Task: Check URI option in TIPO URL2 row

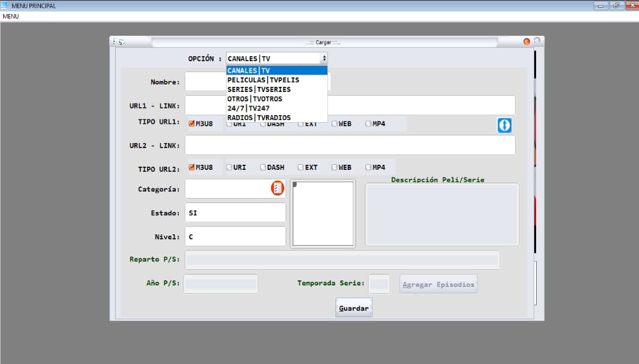Action: coord(229,167)
